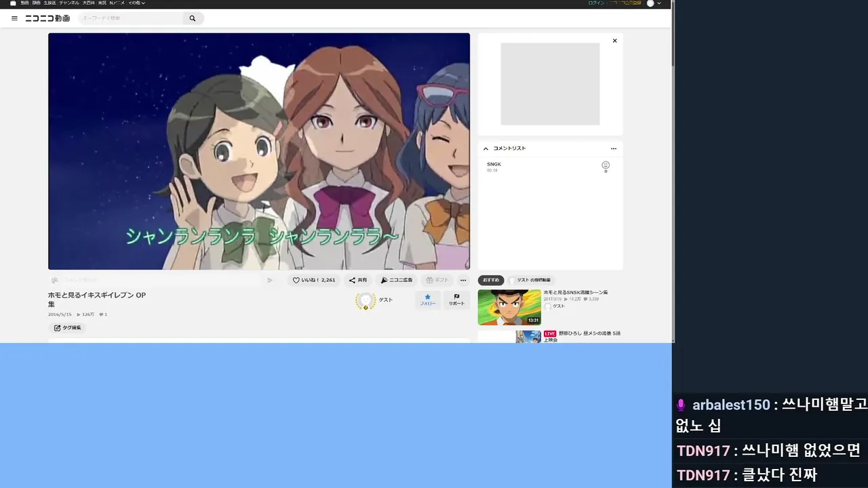Viewport: 868px width, 488px height.
Task: Open コメントリスト three-dots options menu
Action: (x=614, y=148)
